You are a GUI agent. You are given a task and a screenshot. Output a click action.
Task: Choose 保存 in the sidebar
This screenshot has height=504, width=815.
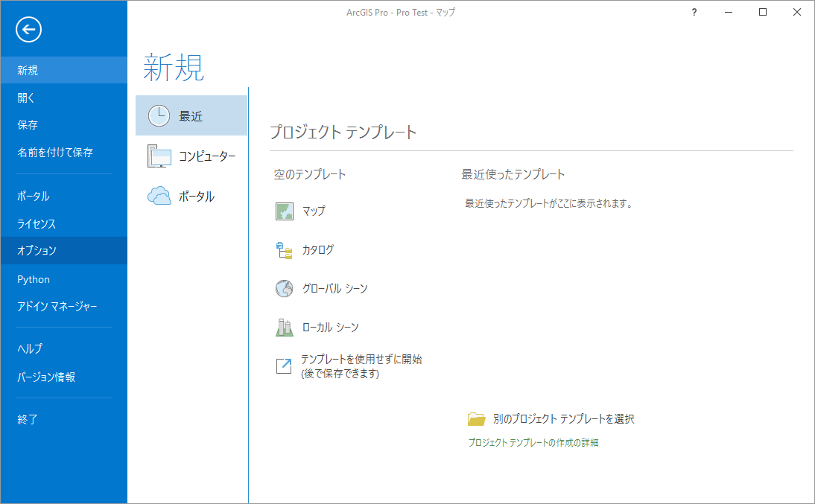(64, 125)
